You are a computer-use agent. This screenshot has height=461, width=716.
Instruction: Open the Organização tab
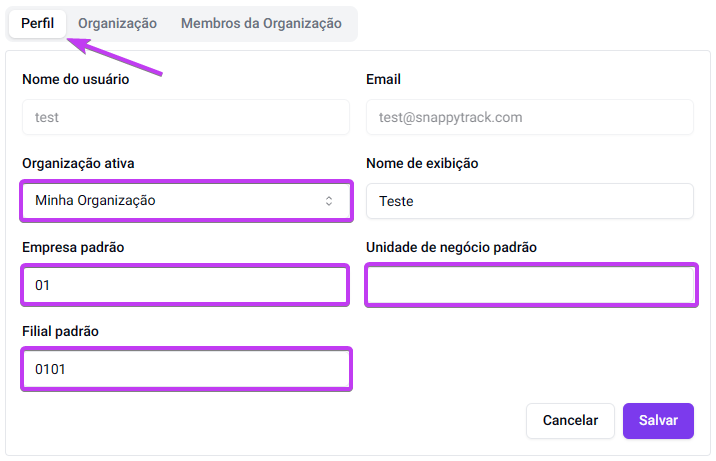(117, 23)
